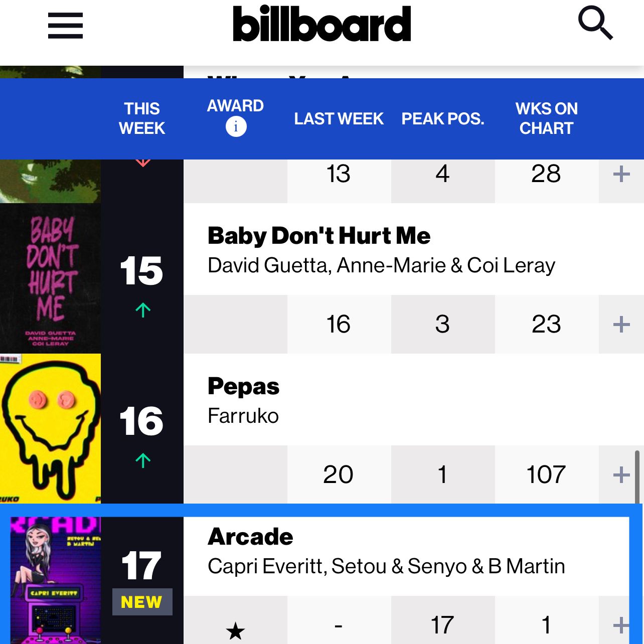The image size is (644, 644).
Task: Click the Award info icon
Action: [x=236, y=126]
